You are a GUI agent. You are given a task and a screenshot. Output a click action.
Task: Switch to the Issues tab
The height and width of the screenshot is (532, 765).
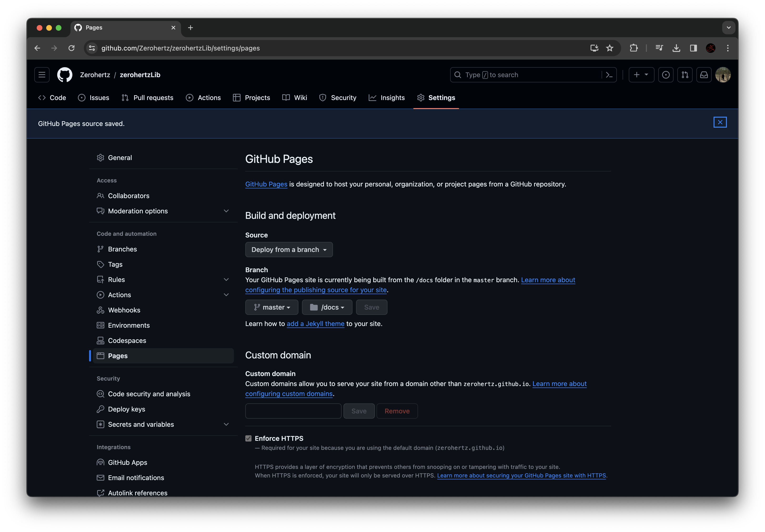94,98
